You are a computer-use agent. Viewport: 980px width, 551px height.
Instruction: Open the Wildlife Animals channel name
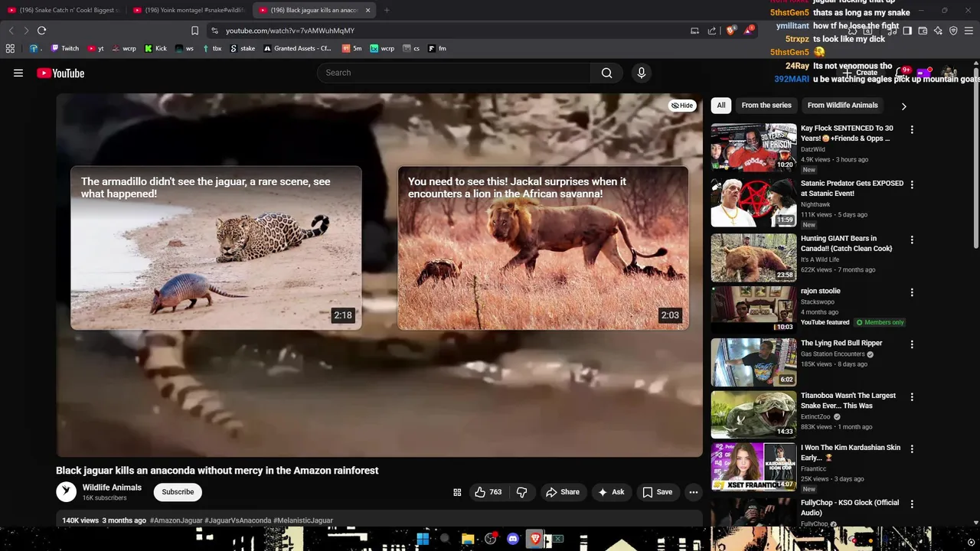tap(112, 487)
